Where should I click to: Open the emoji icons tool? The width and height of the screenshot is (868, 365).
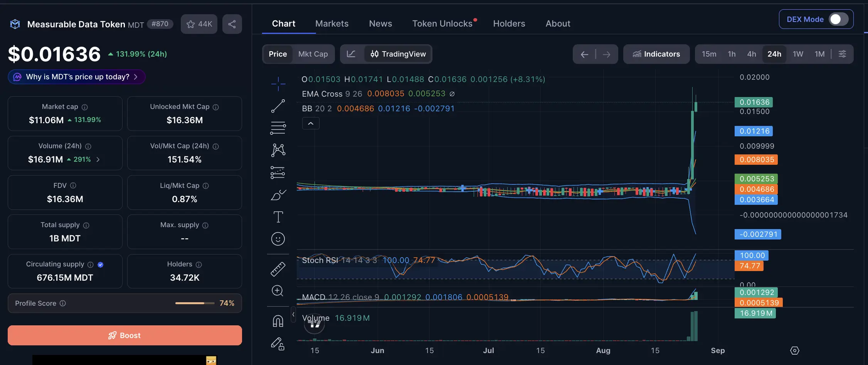(x=278, y=239)
